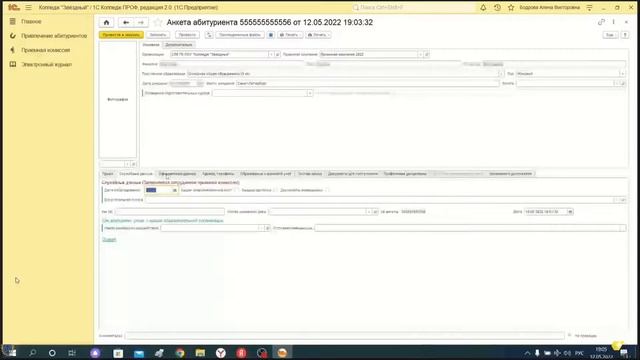
Task: Add document to favorites with star icon
Action: coord(158,23)
